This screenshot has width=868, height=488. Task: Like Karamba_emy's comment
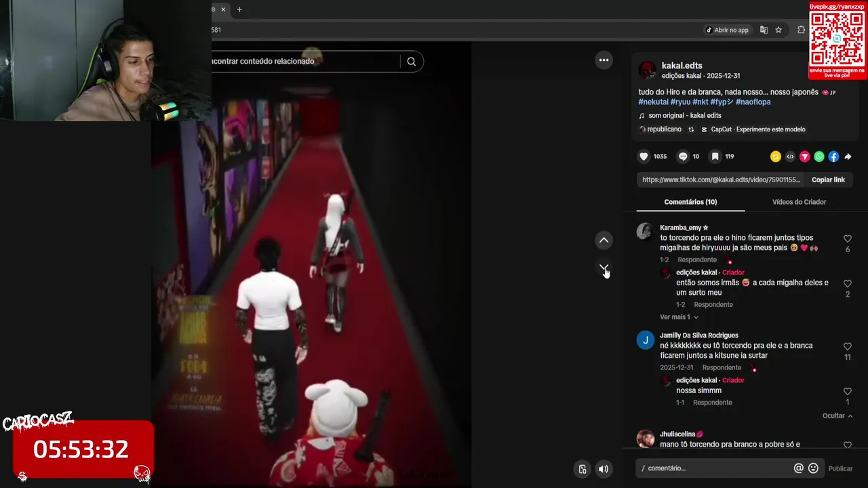[x=848, y=239]
